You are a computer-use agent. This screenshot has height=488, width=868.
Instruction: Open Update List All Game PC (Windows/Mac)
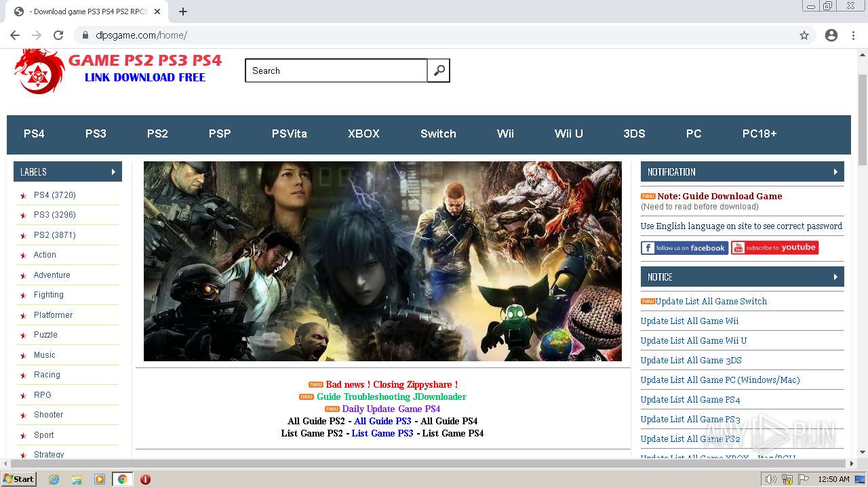(720, 380)
